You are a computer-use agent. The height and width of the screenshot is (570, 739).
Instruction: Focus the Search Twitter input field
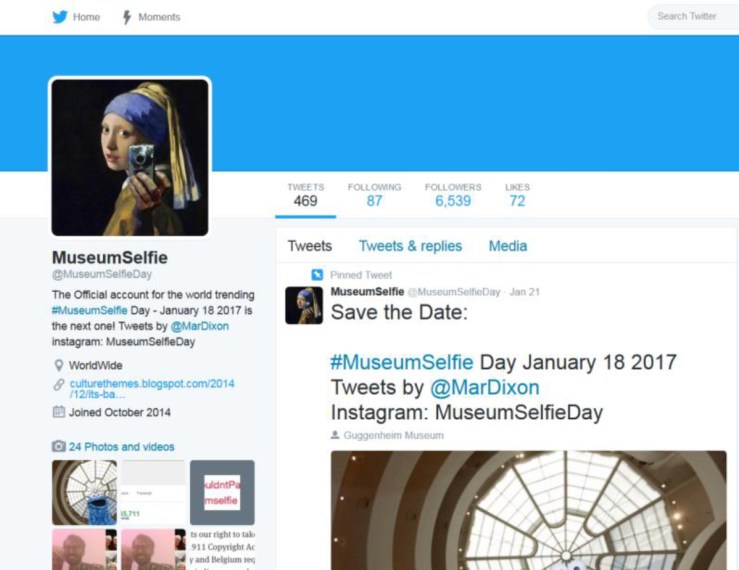tap(693, 16)
